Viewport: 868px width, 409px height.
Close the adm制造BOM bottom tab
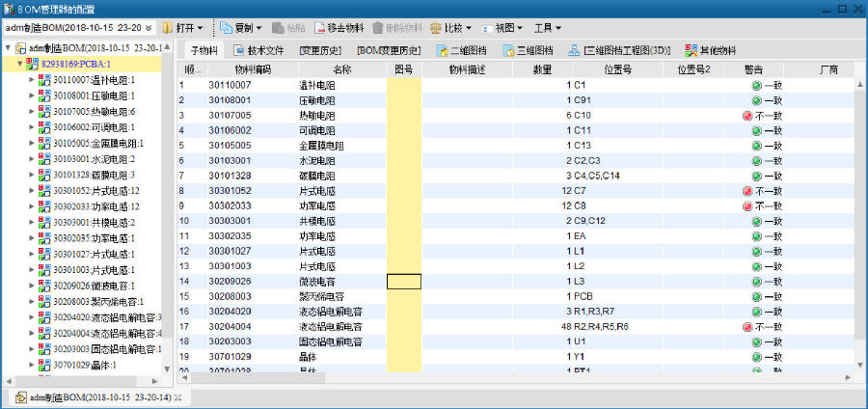(x=177, y=397)
